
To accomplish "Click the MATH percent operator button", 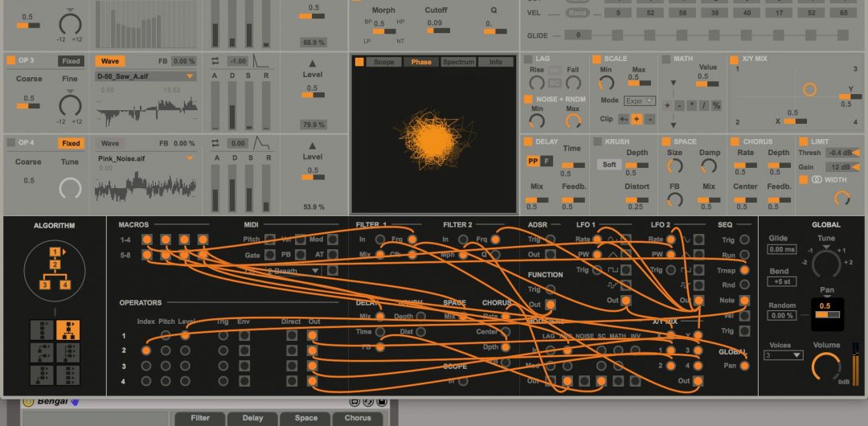I will (x=716, y=105).
